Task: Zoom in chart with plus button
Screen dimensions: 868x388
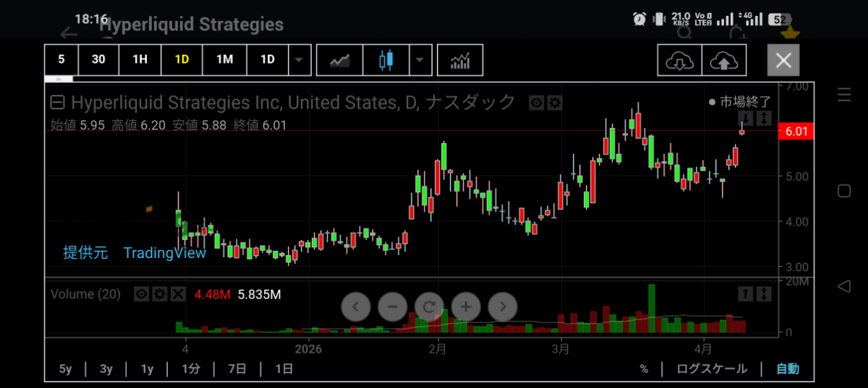Action: (466, 307)
